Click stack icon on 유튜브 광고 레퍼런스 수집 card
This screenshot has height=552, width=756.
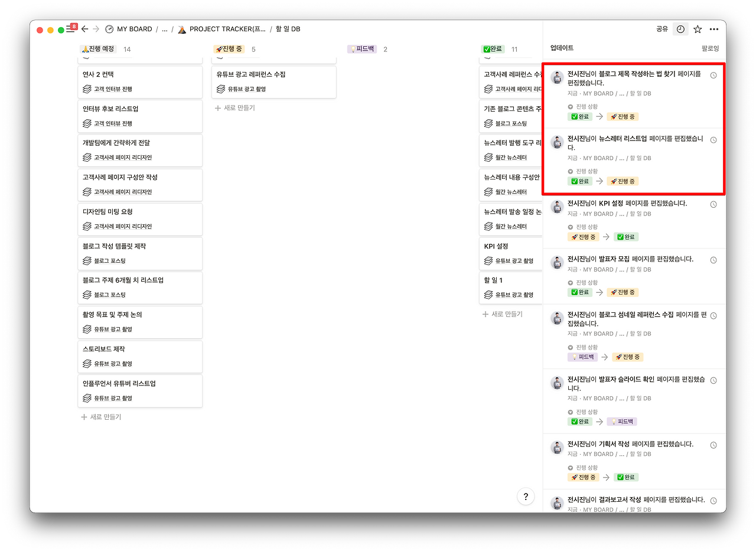221,89
